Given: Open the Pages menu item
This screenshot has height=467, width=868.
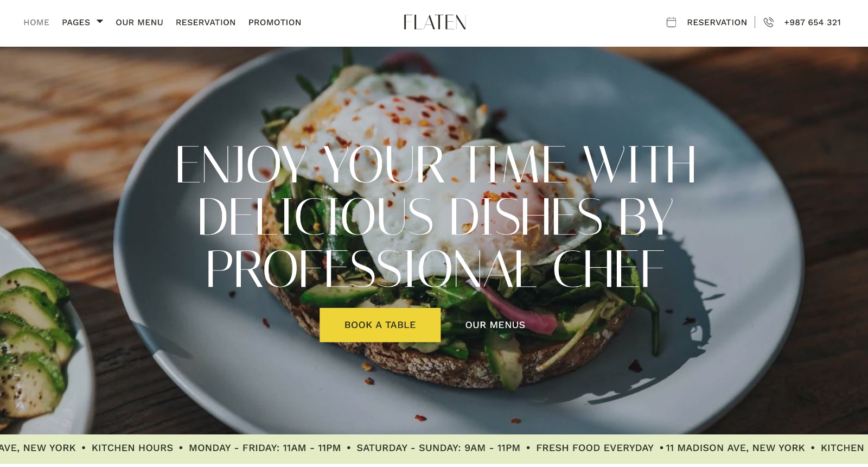Looking at the screenshot, I should (x=76, y=22).
